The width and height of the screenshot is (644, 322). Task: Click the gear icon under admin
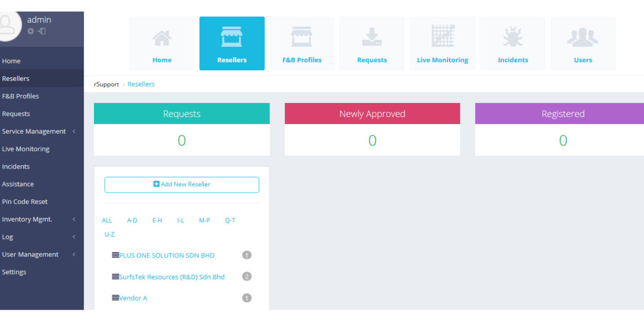[x=31, y=32]
